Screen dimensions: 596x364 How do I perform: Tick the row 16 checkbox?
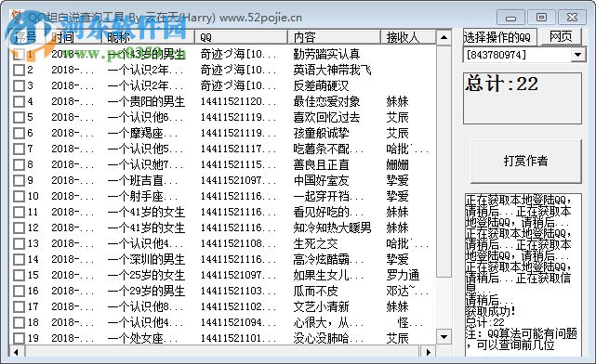tap(19, 291)
